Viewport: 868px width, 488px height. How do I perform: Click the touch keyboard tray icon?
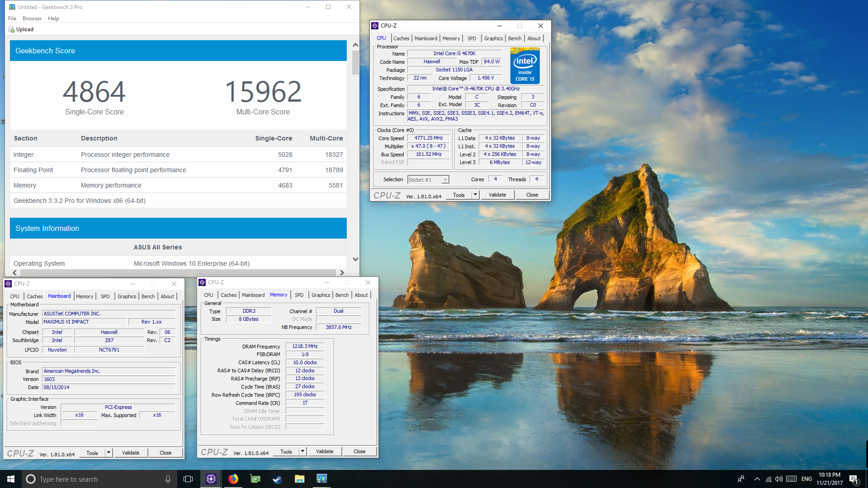[x=791, y=479]
